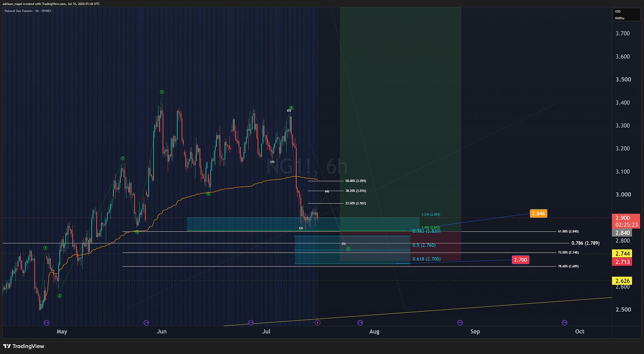Select the green circled 5 wave label
644x354 pixels.
click(x=162, y=92)
